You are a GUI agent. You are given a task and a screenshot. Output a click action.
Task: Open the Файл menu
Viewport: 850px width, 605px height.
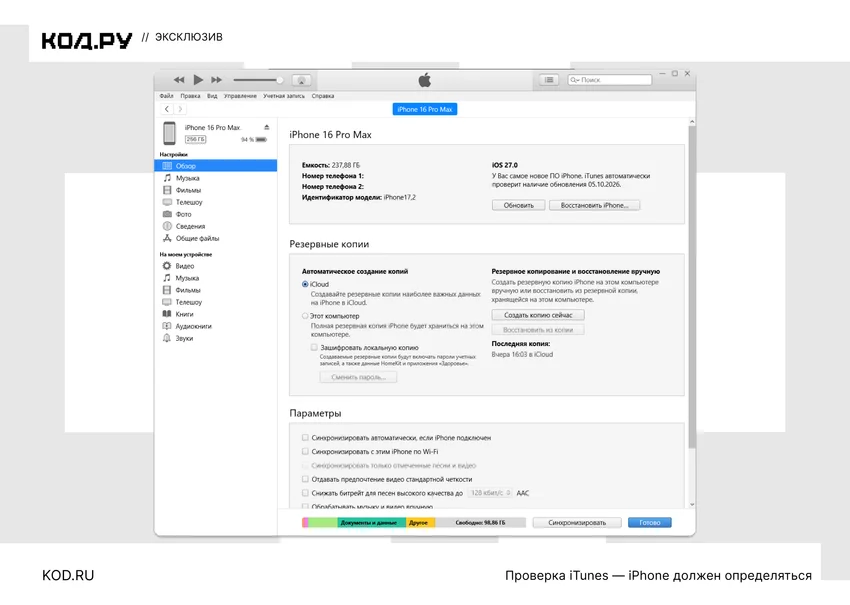[166, 96]
